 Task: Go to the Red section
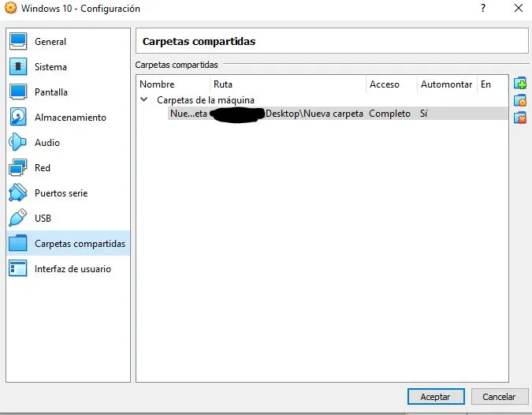69,168
